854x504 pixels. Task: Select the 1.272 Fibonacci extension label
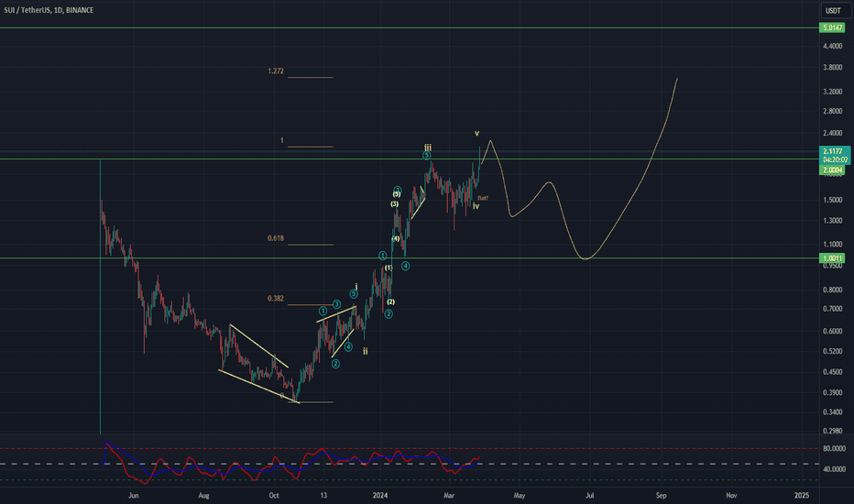(276, 71)
